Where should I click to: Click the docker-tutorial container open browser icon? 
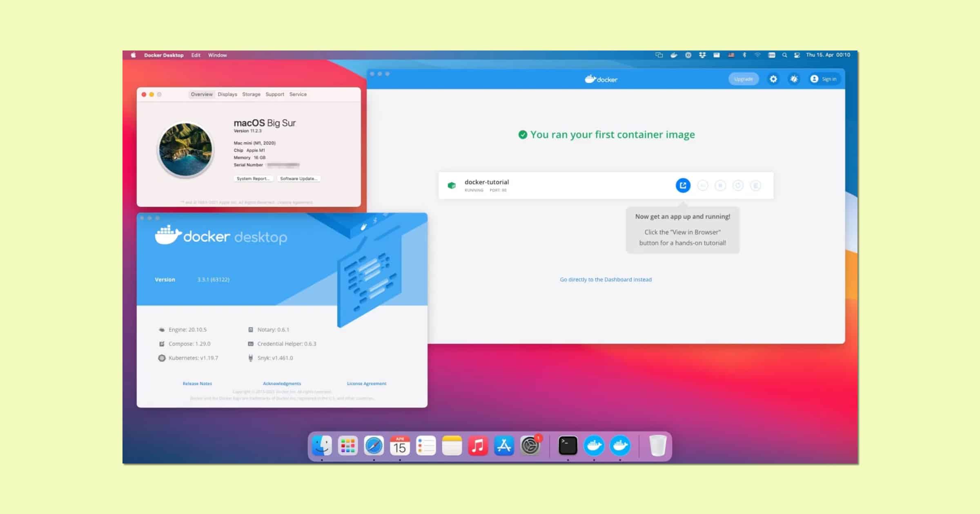682,185
